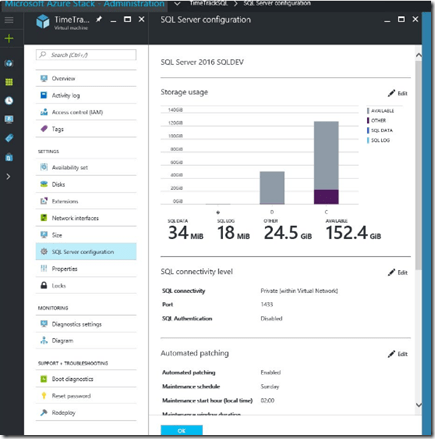
Task: Click the Available legend color swatch
Action: 368,111
